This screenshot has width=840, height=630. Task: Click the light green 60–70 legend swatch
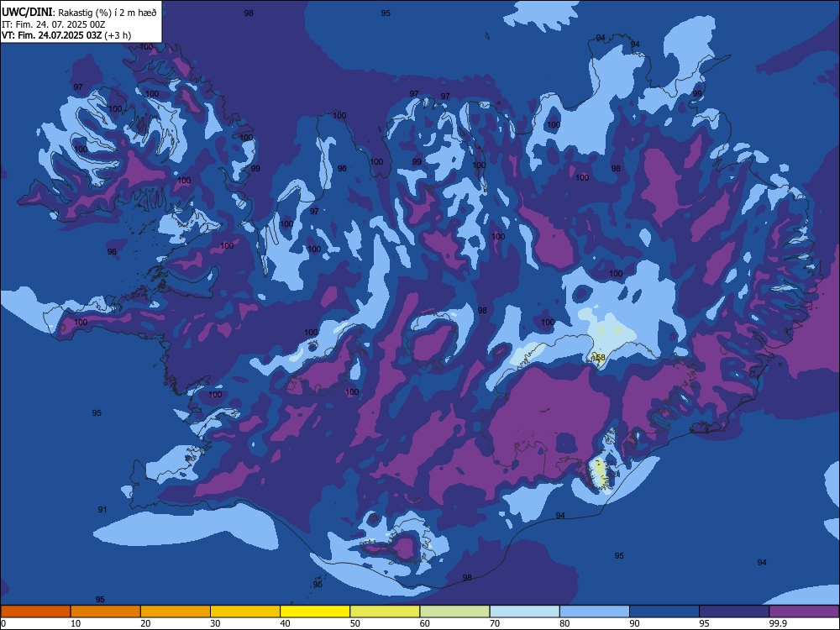tap(454, 612)
